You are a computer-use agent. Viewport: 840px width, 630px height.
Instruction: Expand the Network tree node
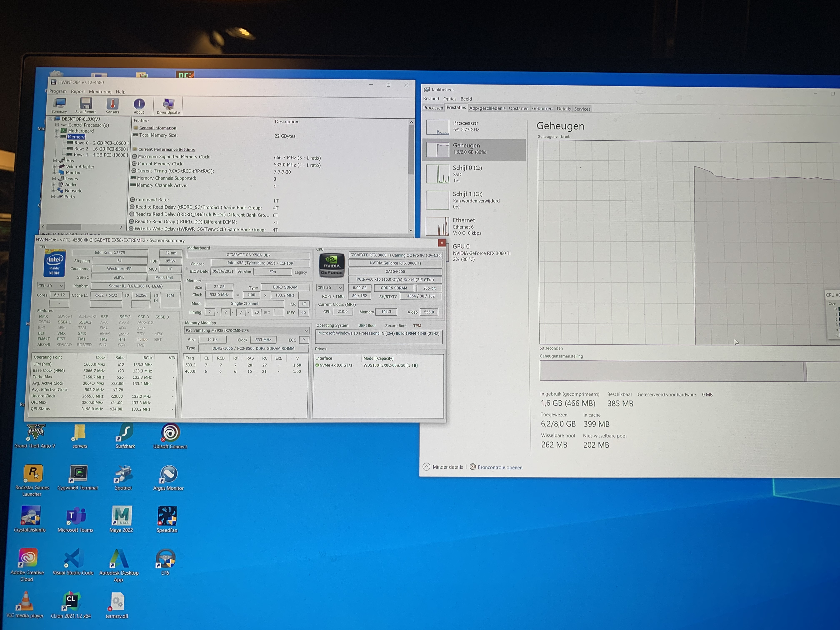(54, 191)
